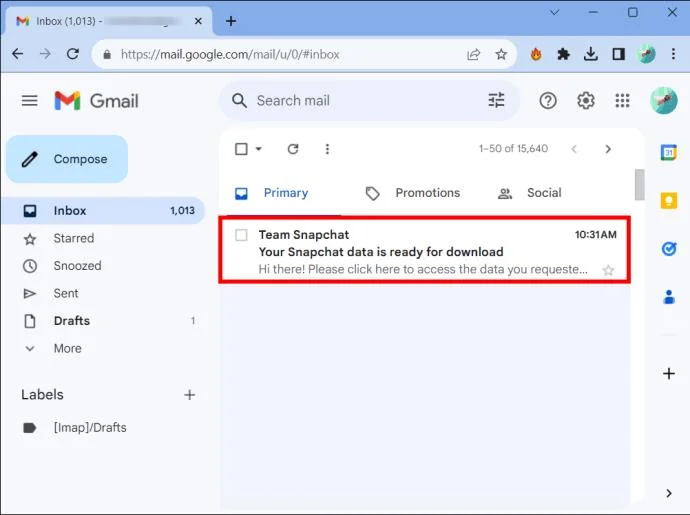690x515 pixels.
Task: Open Contacts from the side panel
Action: 669,297
